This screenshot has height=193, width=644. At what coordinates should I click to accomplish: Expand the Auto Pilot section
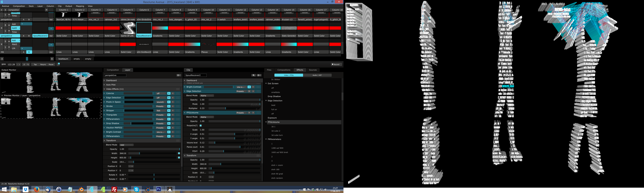click(111, 85)
